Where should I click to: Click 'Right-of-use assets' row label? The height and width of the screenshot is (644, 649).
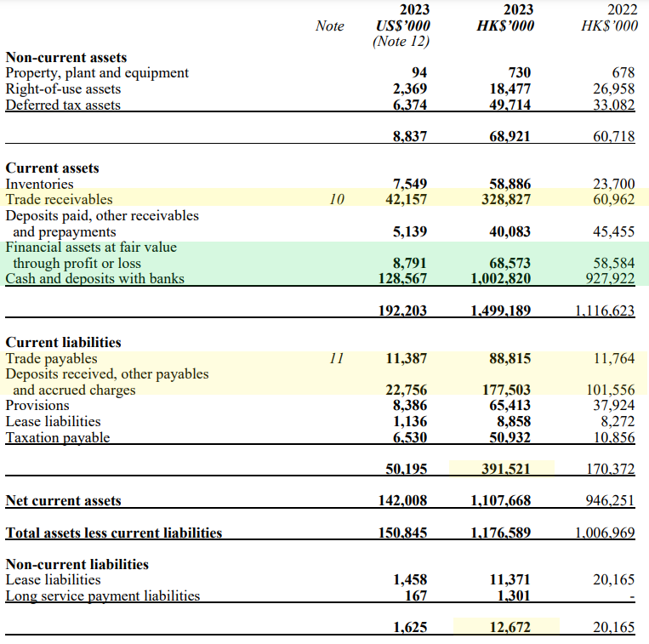click(x=63, y=89)
